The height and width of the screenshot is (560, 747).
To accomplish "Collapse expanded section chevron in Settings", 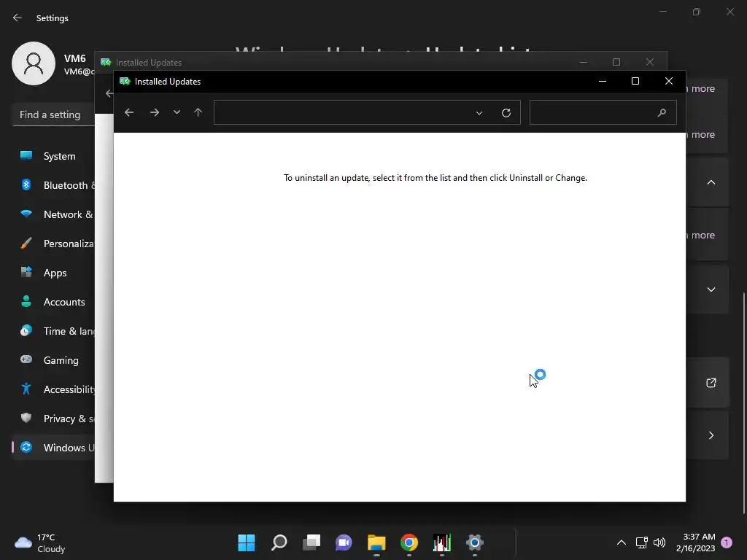I will tap(711, 182).
